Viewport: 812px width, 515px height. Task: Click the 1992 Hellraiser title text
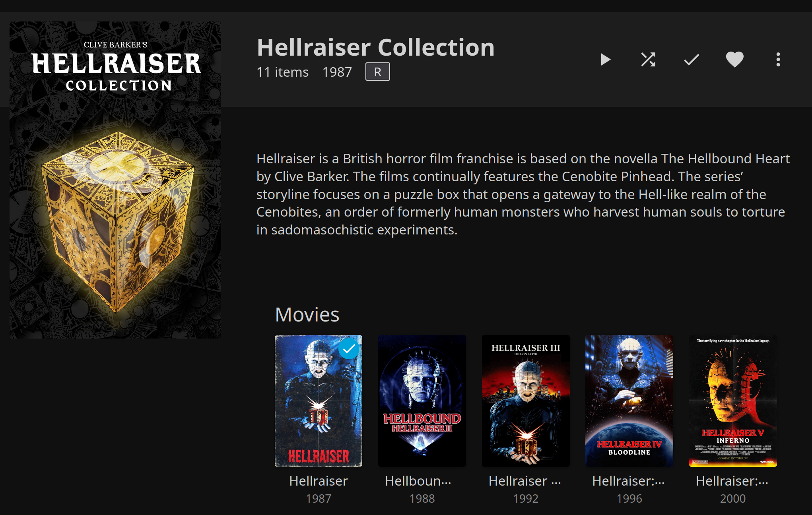point(525,481)
